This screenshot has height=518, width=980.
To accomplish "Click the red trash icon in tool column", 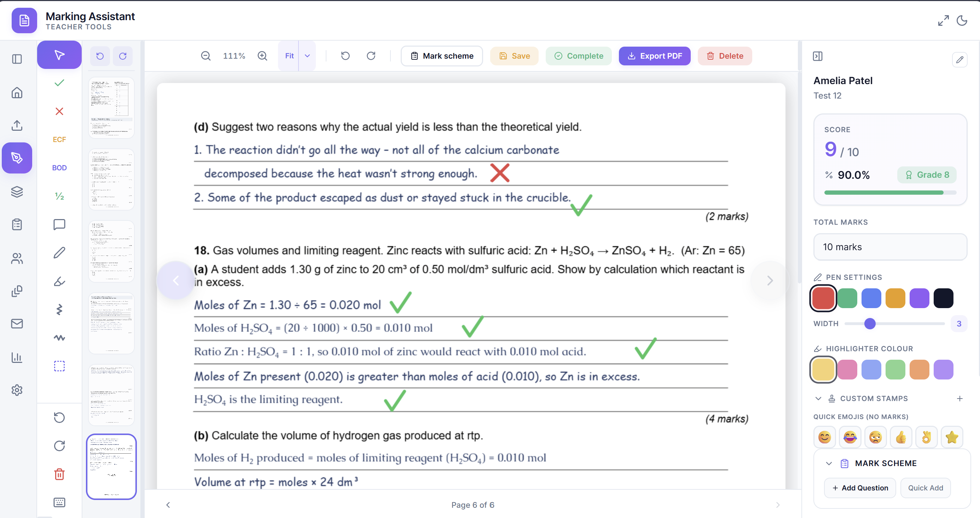I will coord(59,474).
